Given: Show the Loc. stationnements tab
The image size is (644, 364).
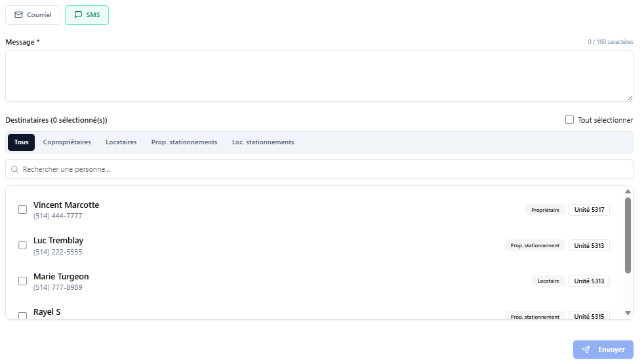Looking at the screenshot, I should [263, 142].
